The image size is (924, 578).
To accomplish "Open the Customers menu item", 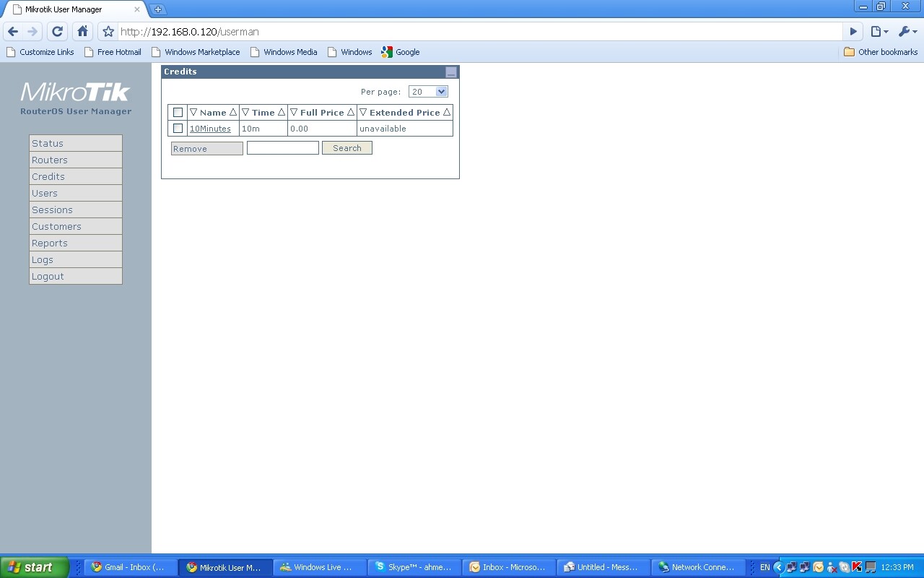I will [x=76, y=226].
